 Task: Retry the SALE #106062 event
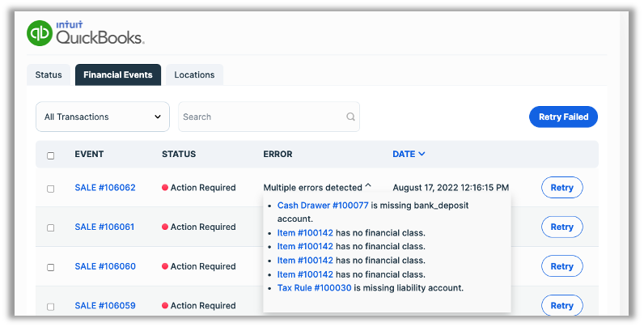point(561,188)
